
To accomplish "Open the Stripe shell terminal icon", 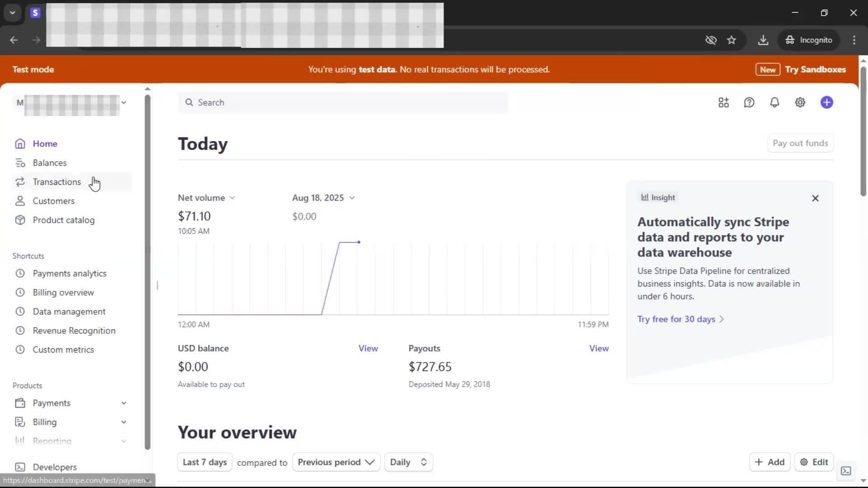I will point(846,471).
